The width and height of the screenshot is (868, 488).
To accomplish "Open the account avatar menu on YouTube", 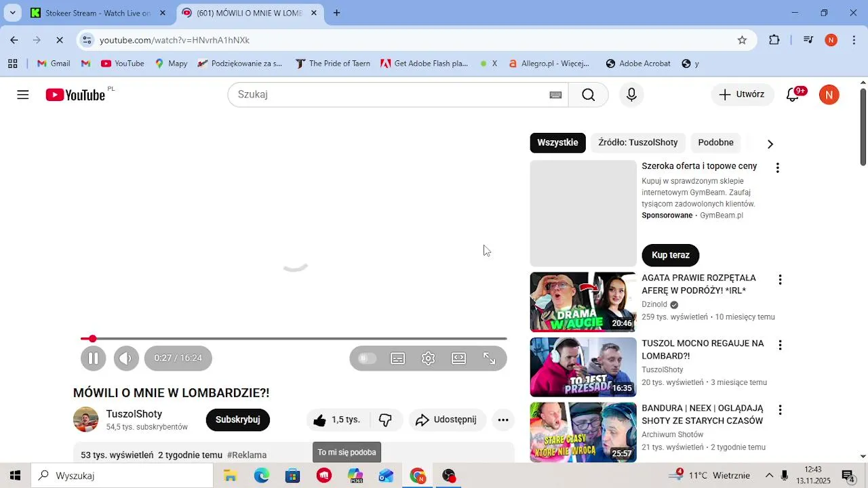I will coord(829,95).
